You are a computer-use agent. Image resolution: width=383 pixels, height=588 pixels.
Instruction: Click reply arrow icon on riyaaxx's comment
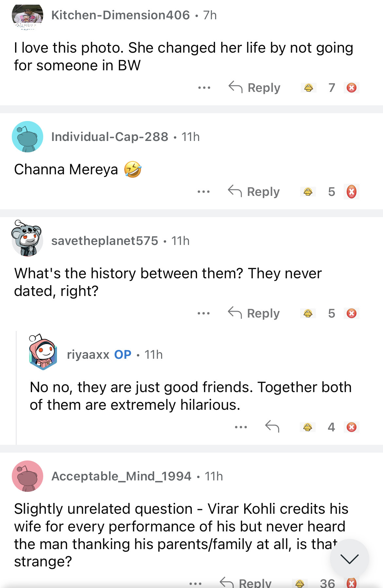click(272, 426)
